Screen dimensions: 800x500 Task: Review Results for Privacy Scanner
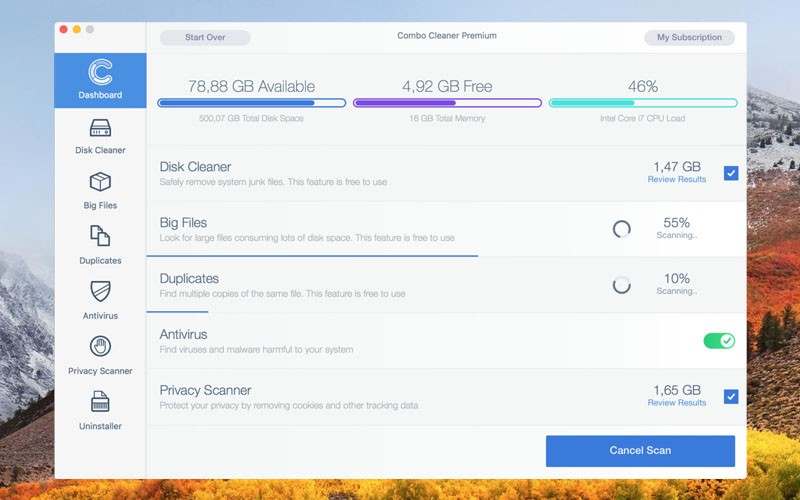pyautogui.click(x=677, y=403)
